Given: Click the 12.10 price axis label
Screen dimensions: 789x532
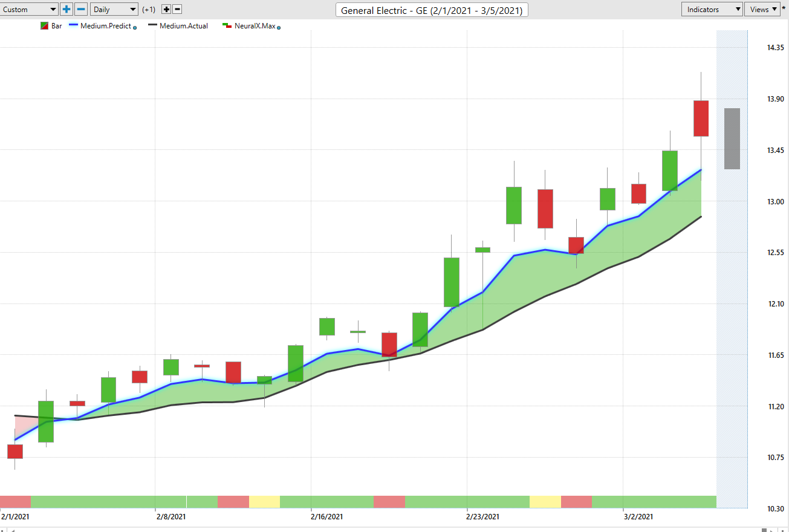Looking at the screenshot, I should (x=776, y=304).
